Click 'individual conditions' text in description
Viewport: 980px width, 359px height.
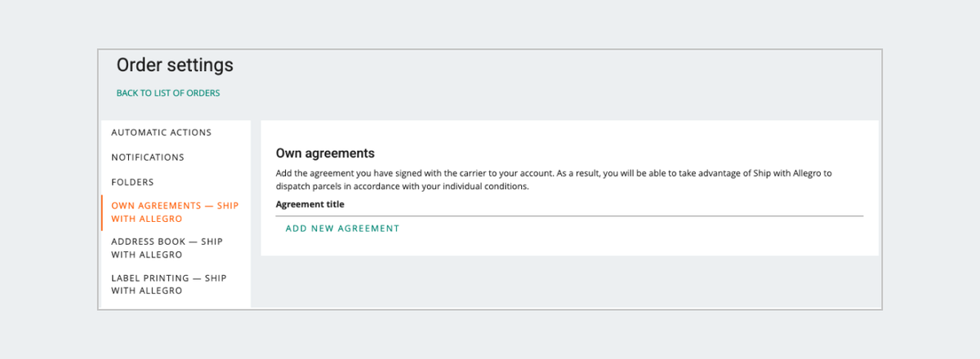(489, 187)
